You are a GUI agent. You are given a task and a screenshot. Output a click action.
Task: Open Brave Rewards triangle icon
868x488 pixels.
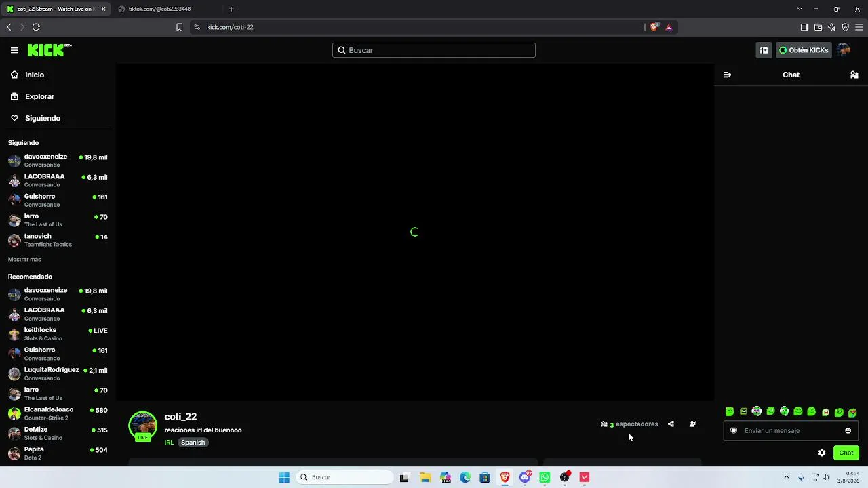click(669, 27)
